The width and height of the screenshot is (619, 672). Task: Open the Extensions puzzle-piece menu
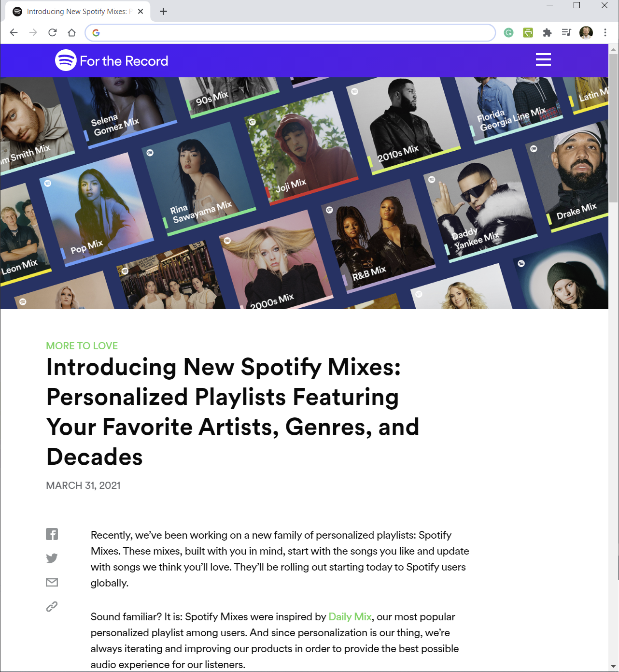547,32
